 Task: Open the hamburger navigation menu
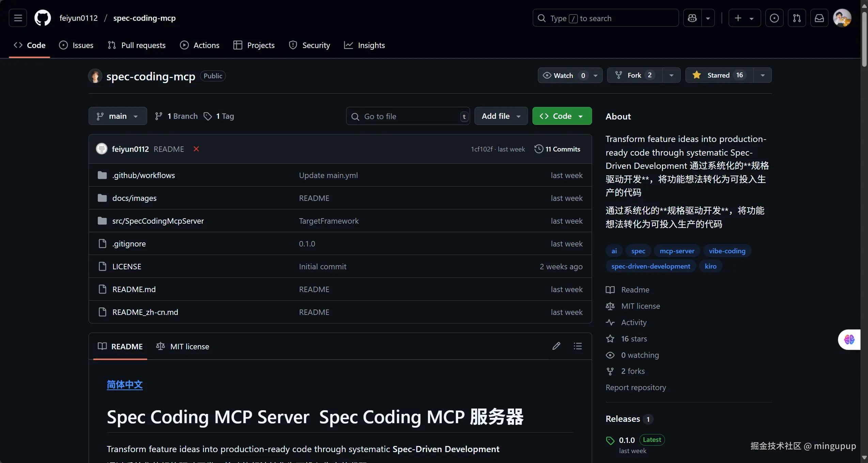18,18
